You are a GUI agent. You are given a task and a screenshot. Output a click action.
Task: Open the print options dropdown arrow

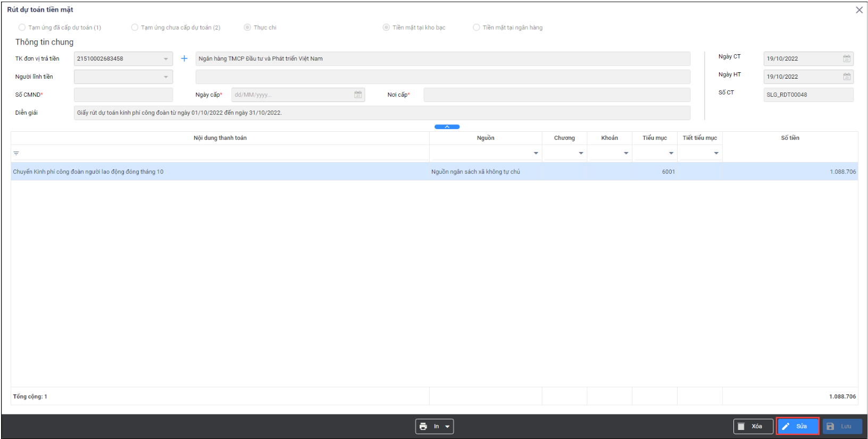click(x=447, y=426)
